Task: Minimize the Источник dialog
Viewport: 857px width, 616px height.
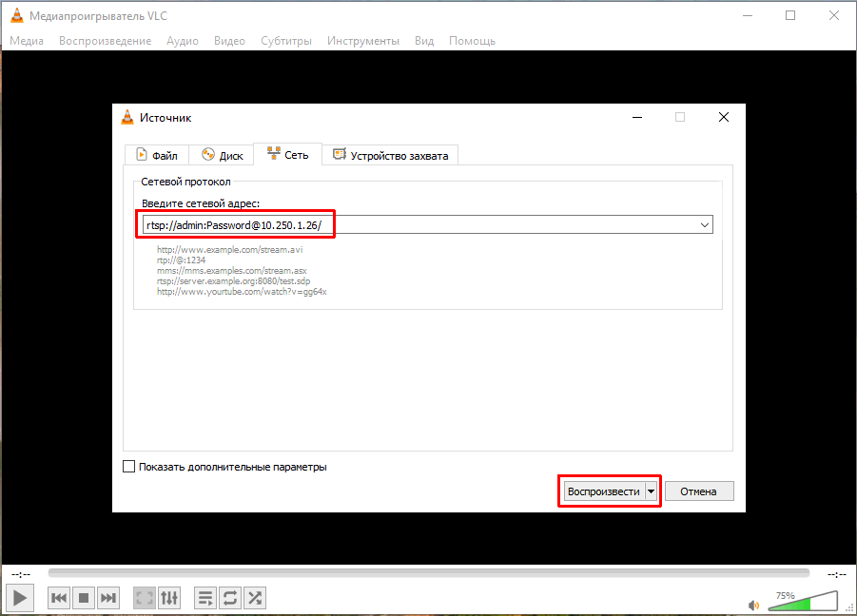Action: point(637,118)
